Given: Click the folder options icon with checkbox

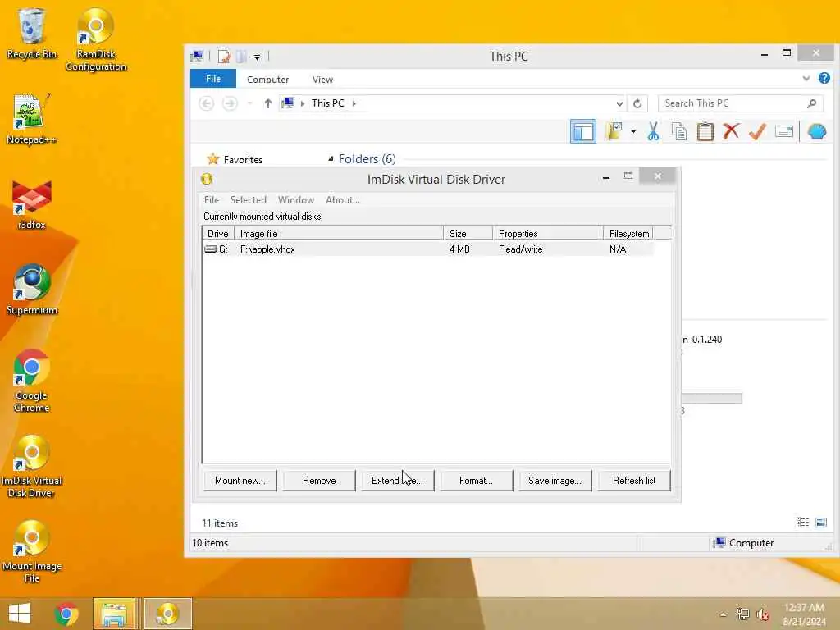Looking at the screenshot, I should pyautogui.click(x=614, y=131).
